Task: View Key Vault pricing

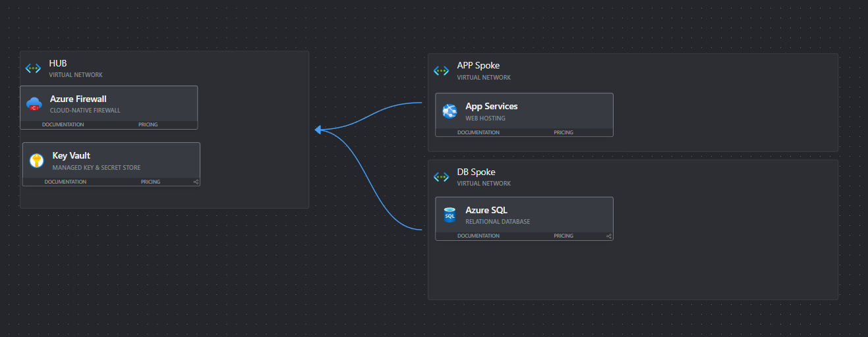Action: (x=150, y=182)
